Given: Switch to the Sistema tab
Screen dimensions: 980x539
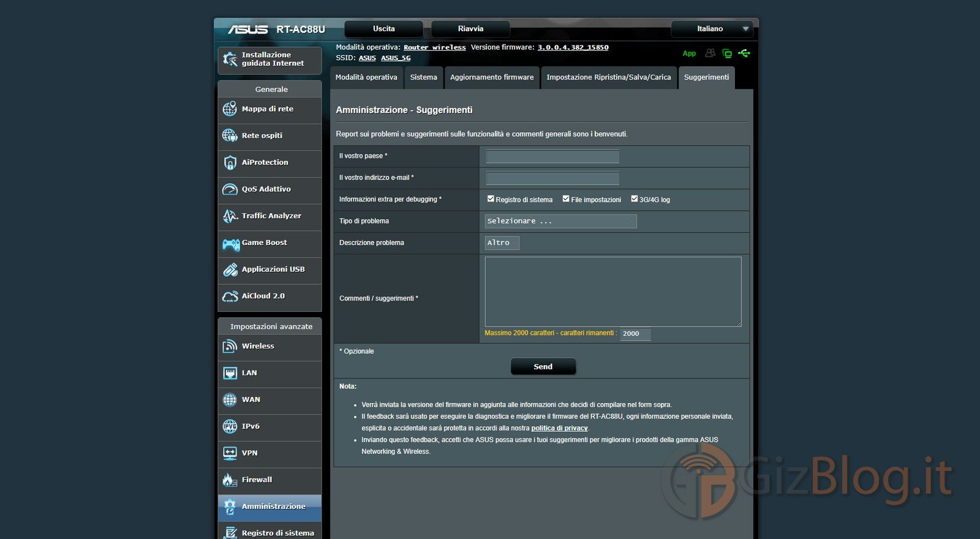Looking at the screenshot, I should tap(423, 78).
